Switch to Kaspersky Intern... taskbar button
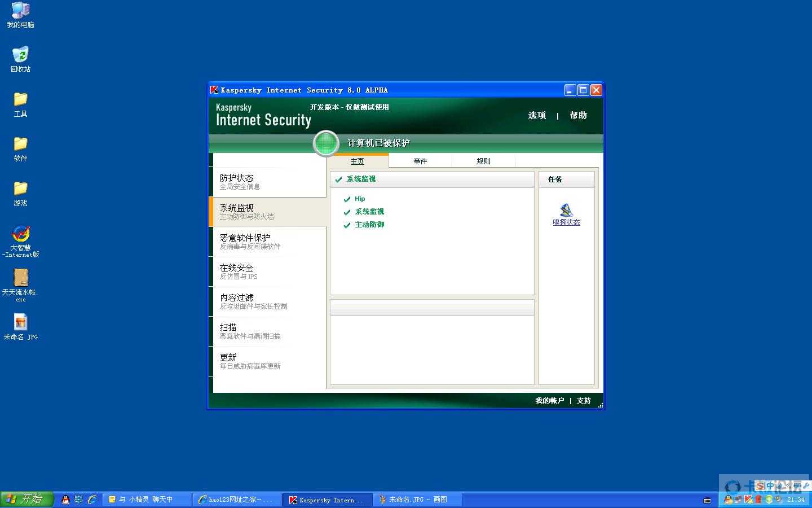The width and height of the screenshot is (812, 508). pos(327,500)
